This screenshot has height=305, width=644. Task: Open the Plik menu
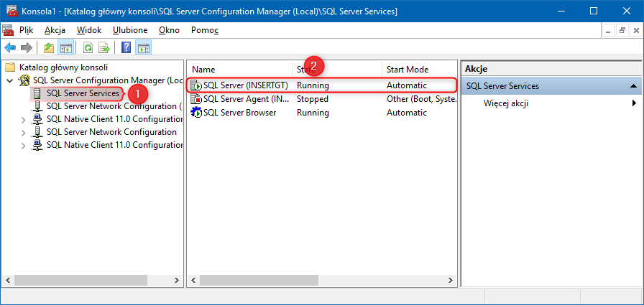(x=27, y=30)
